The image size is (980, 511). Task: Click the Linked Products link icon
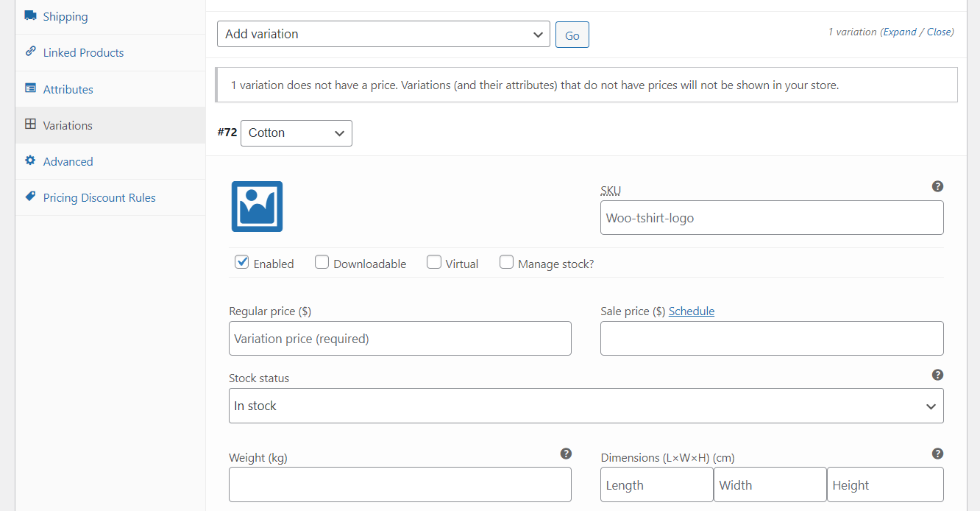coord(30,52)
